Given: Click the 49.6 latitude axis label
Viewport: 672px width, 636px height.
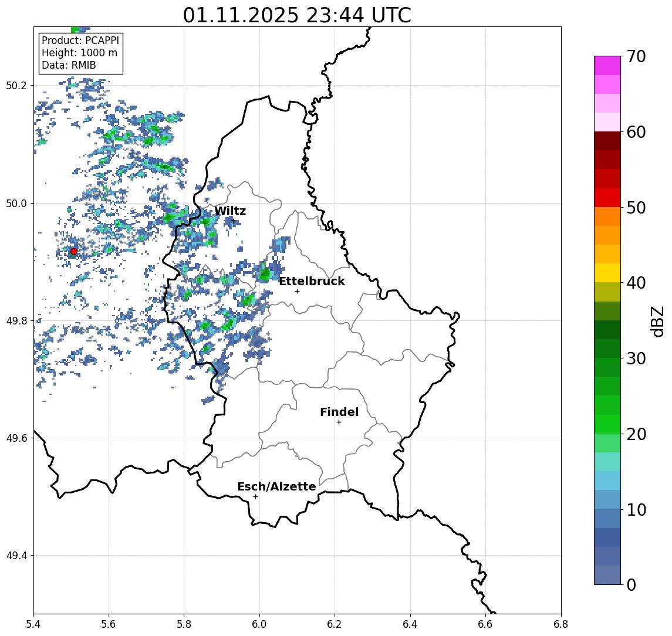Looking at the screenshot, I should (x=16, y=438).
